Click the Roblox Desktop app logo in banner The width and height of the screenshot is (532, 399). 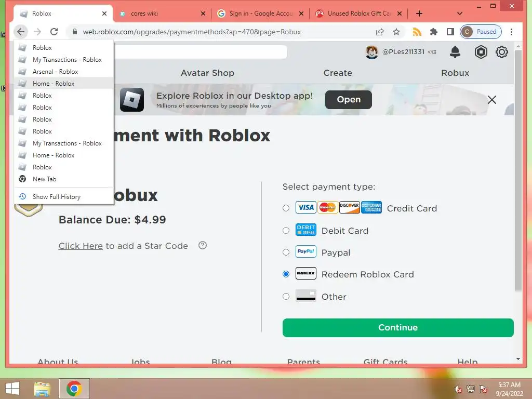pyautogui.click(x=132, y=100)
